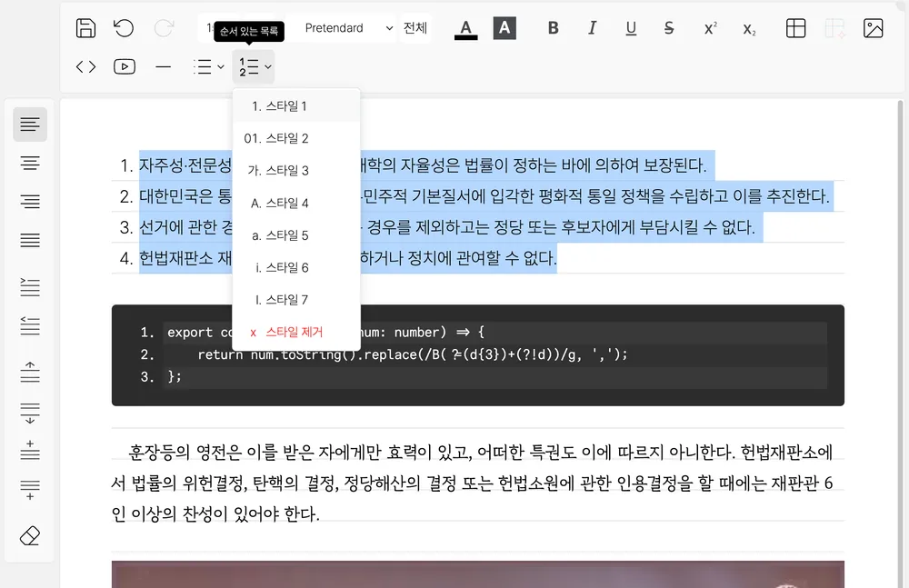Undo the last edit
This screenshot has width=909, height=588.
[x=124, y=28]
